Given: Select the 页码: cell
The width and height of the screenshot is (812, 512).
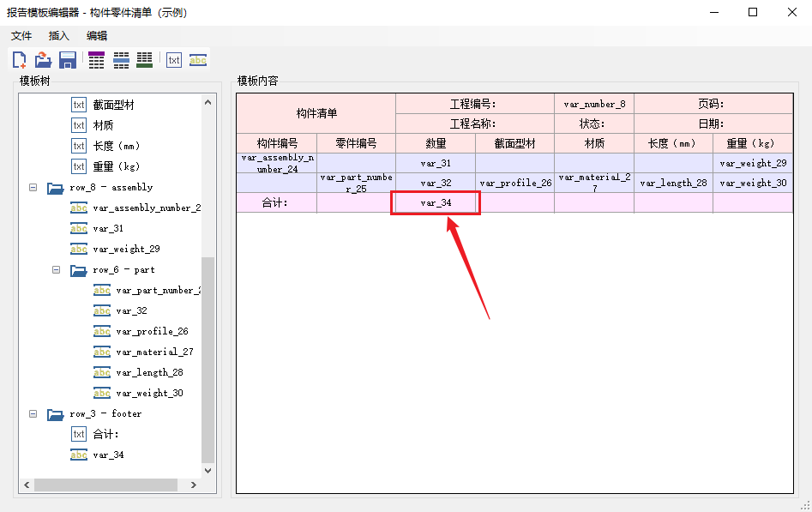Looking at the screenshot, I should [713, 104].
